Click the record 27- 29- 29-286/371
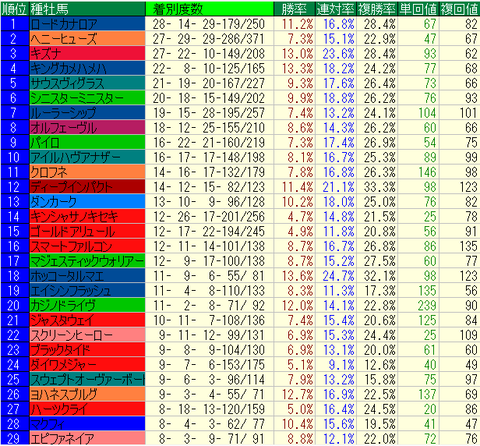 209,39
